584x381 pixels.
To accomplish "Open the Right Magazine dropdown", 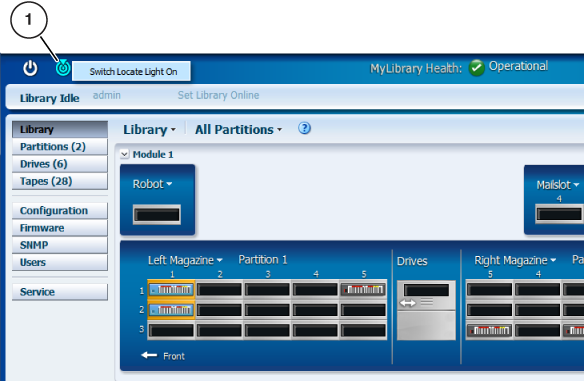I will click(515, 260).
